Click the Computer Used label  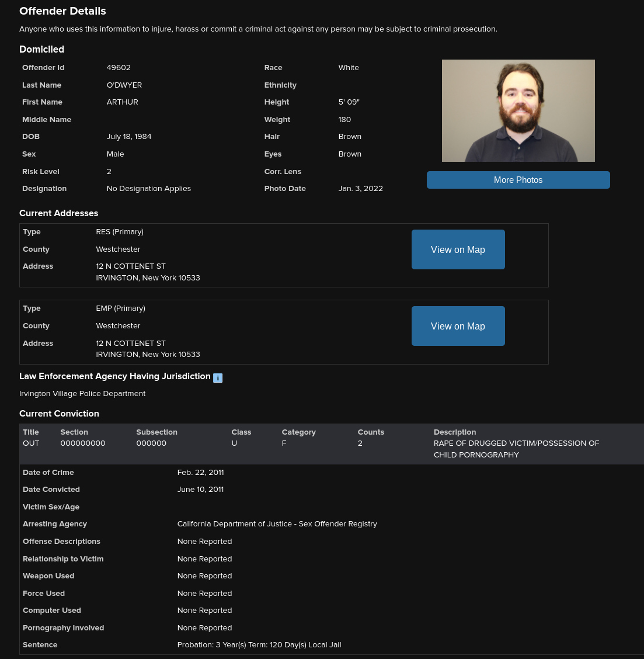point(51,611)
